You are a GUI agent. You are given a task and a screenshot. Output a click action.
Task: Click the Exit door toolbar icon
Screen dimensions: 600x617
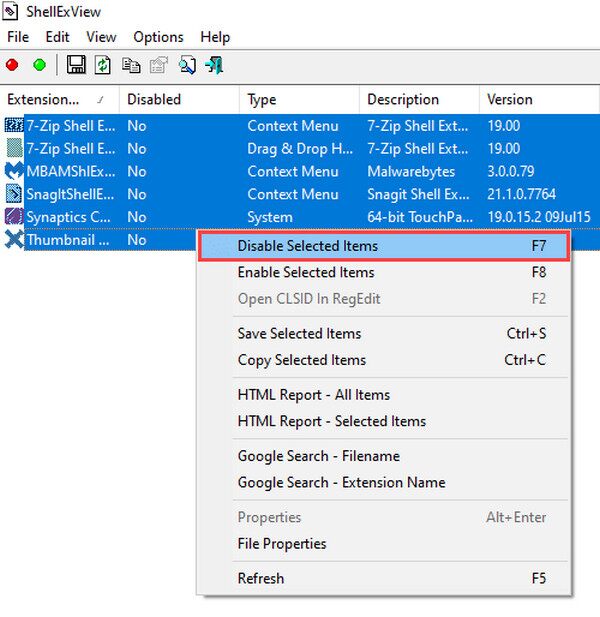pyautogui.click(x=214, y=65)
